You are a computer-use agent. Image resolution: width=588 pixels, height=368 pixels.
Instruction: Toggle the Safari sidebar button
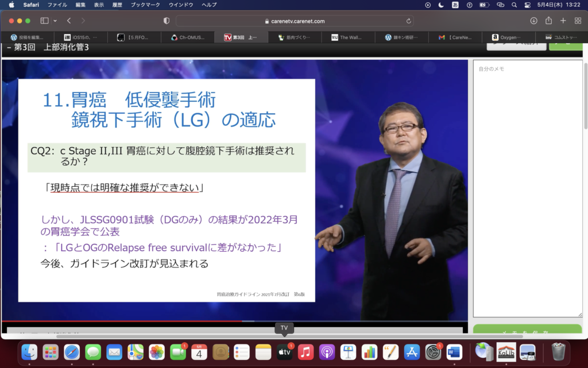44,21
